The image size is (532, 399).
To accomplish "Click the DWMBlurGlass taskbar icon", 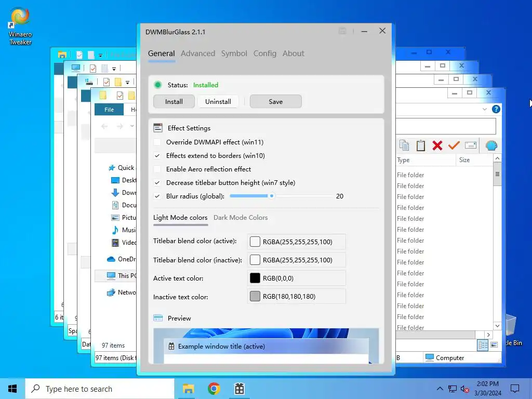I will [240, 389].
